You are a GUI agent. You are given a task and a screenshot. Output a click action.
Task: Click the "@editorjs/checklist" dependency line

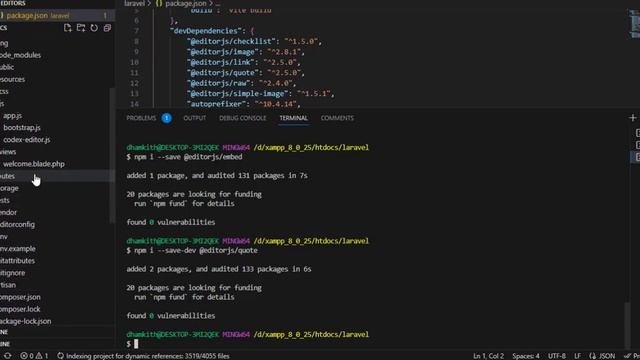255,41
